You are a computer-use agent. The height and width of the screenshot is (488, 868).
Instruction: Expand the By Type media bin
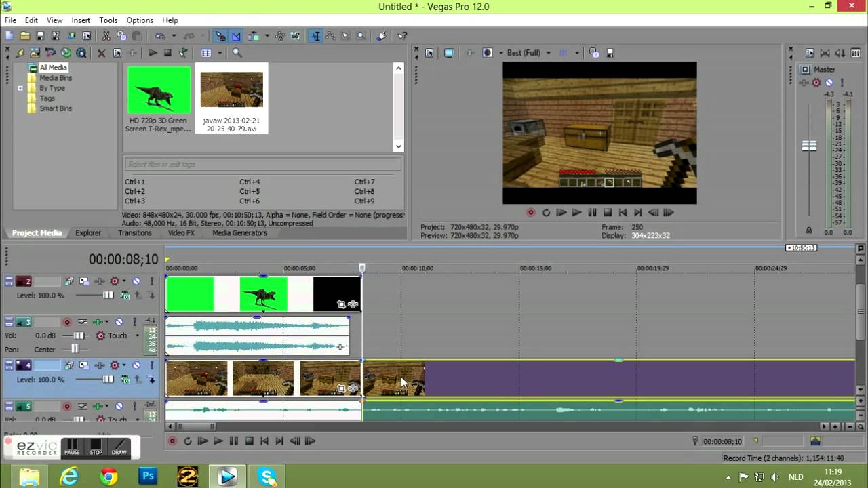tap(20, 88)
